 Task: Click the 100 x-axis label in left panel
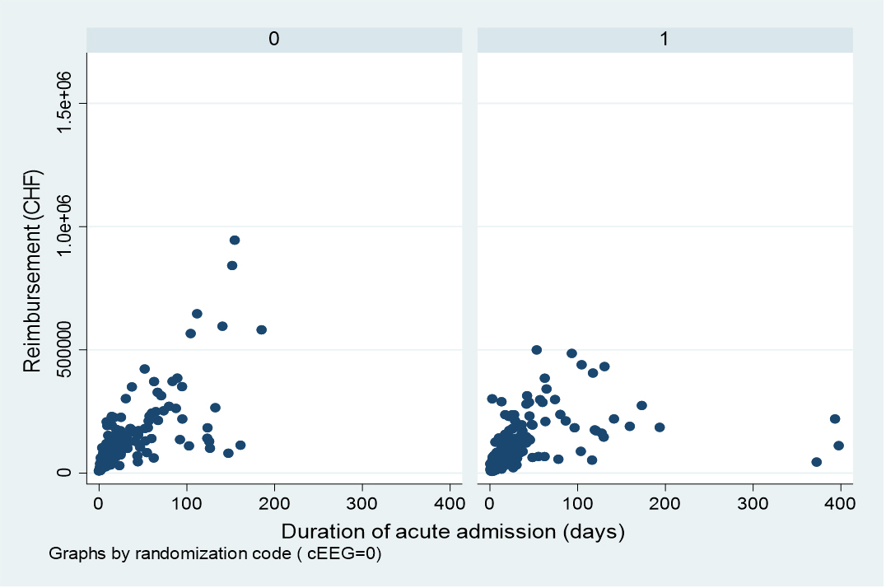[x=187, y=502]
